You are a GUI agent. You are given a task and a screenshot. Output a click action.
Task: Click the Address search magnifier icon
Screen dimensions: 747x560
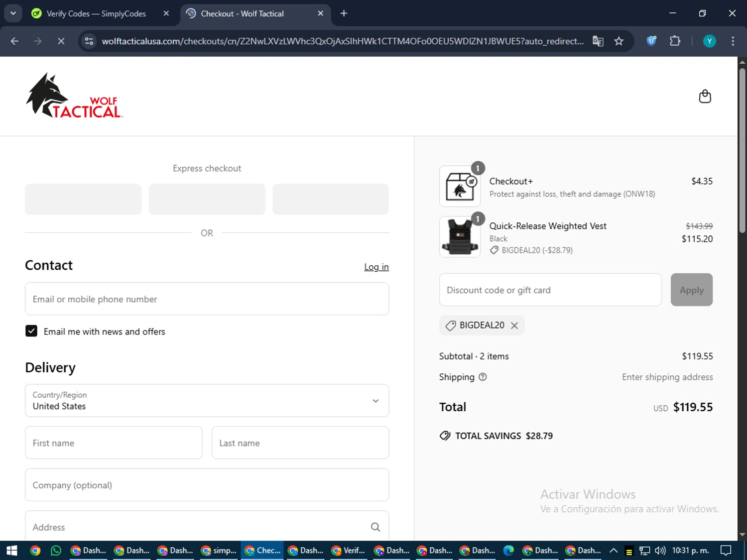coord(375,527)
